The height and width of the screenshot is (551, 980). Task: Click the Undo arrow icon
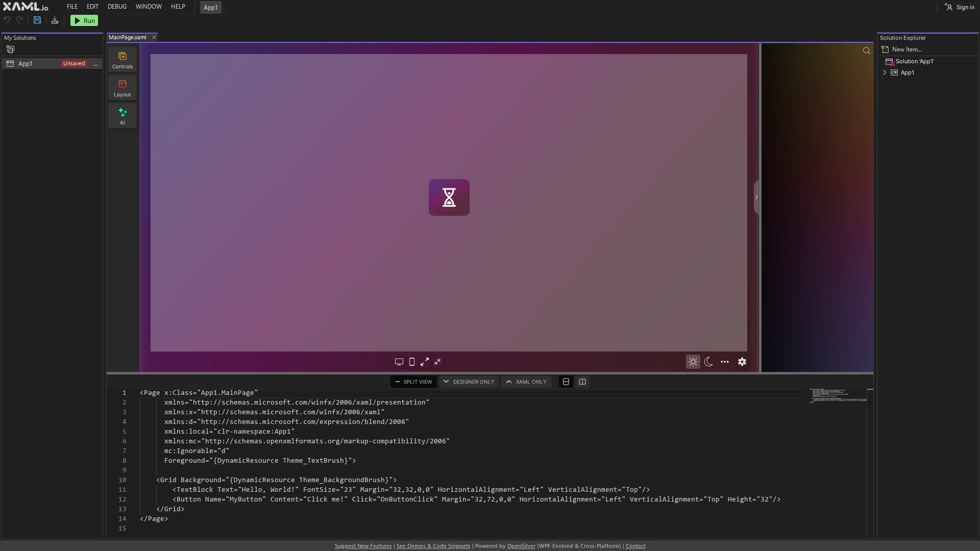pos(7,20)
